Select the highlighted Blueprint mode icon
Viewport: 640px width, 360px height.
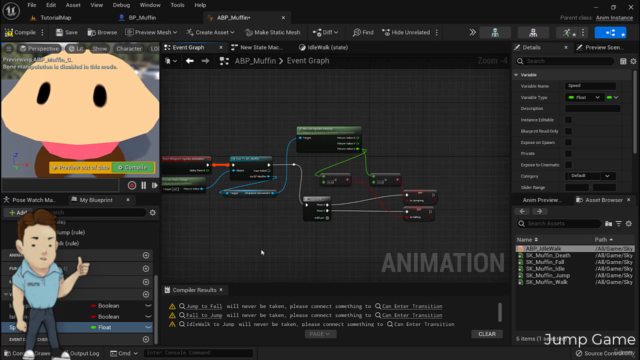[x=610, y=33]
